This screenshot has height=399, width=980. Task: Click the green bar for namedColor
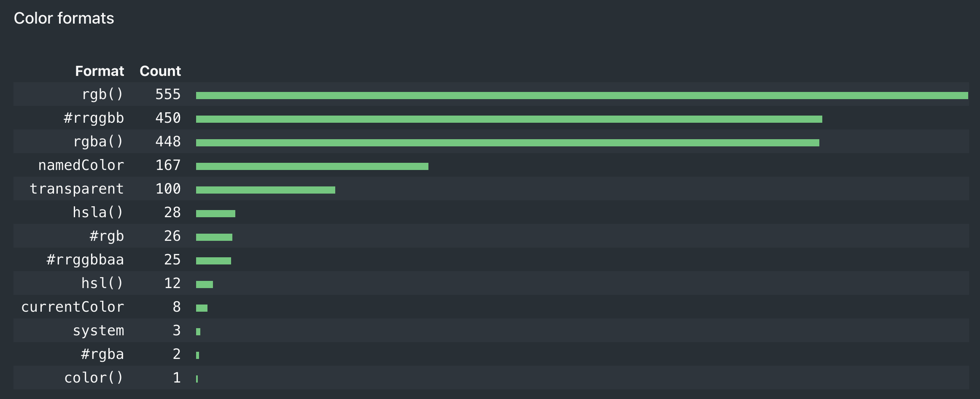point(312,167)
